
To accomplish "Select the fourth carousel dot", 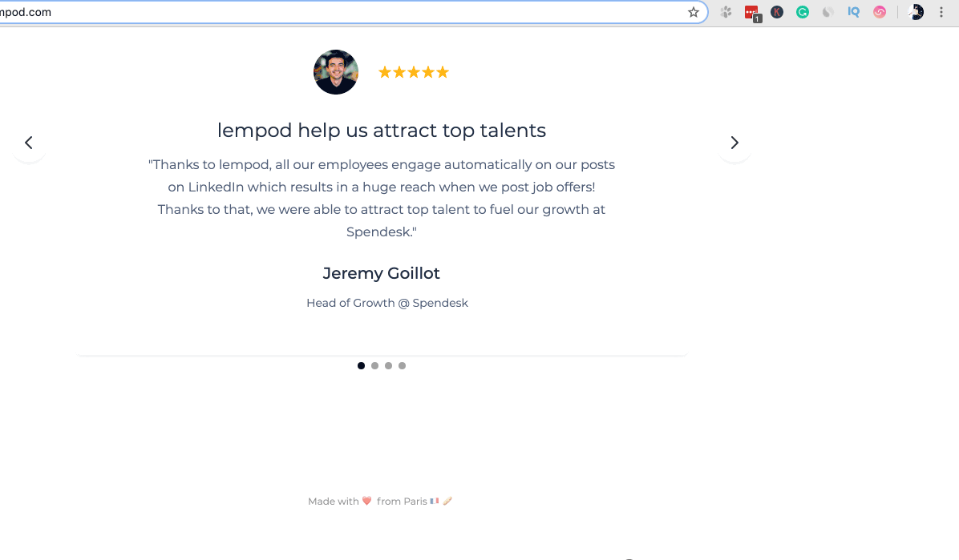I will 402,365.
